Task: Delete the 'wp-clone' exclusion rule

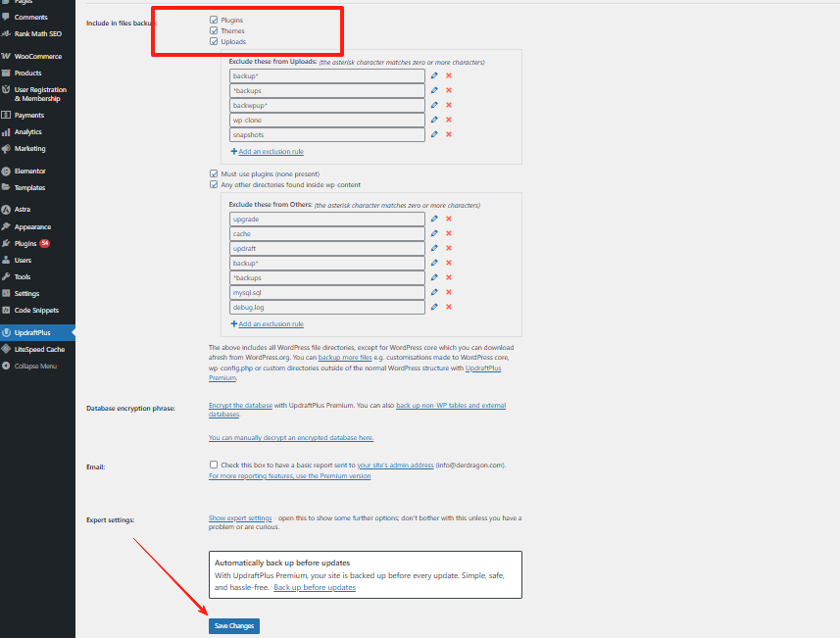Action: (449, 120)
